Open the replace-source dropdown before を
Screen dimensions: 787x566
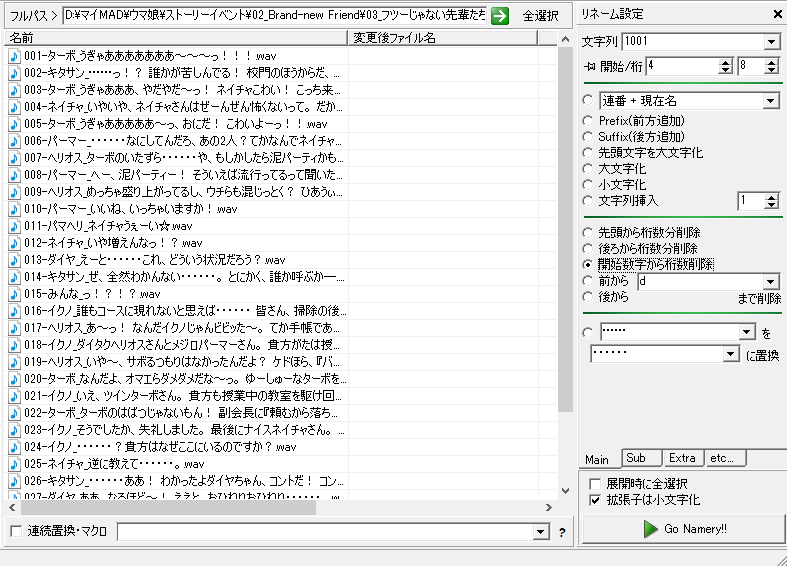coord(747,332)
